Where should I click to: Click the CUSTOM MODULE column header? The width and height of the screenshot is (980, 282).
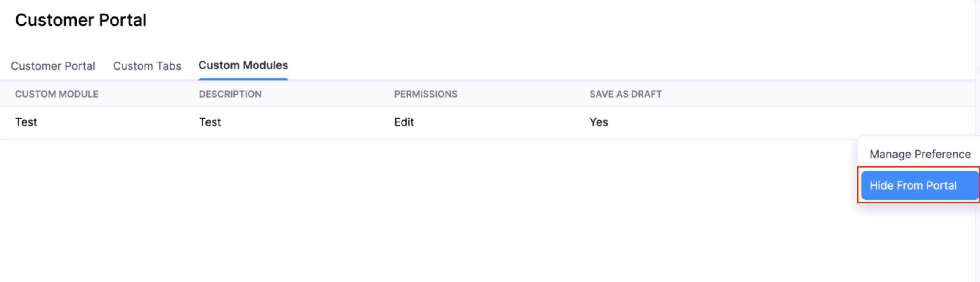coord(57,94)
